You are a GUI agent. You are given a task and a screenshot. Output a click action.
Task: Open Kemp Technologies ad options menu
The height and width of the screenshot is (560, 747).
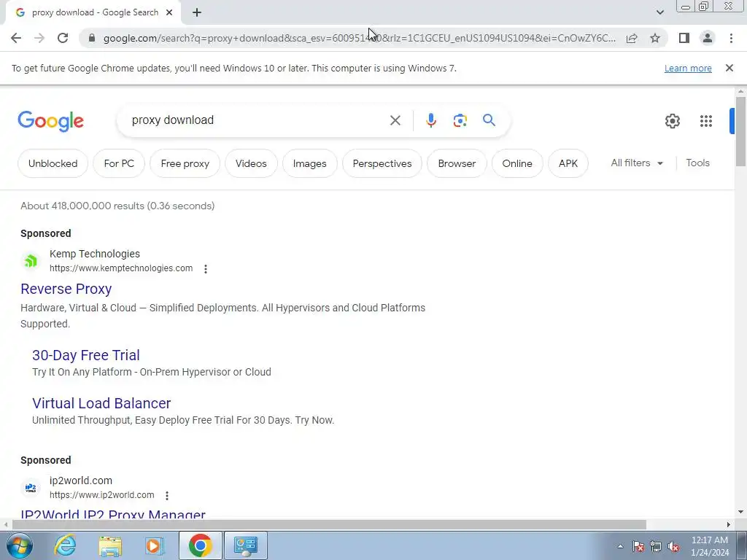205,269
